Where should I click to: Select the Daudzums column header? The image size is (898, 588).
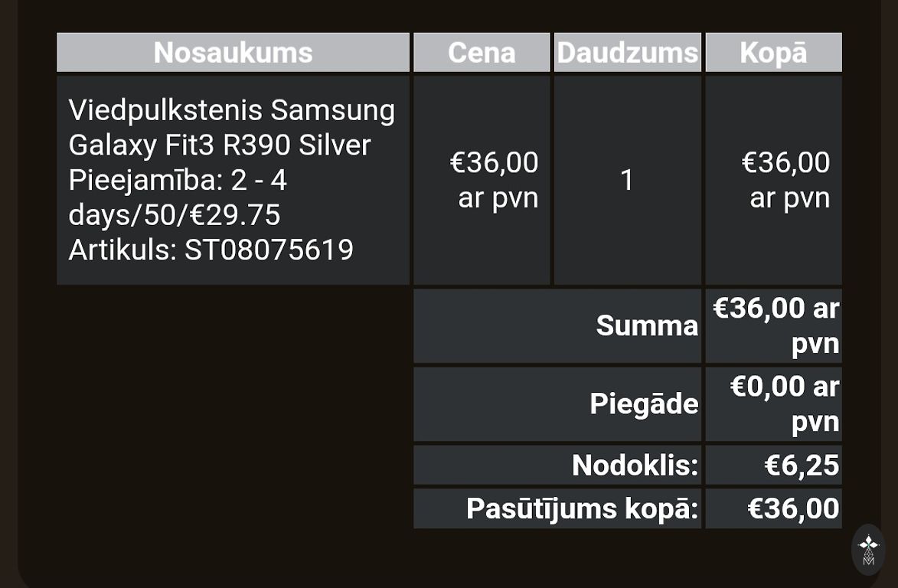627,52
